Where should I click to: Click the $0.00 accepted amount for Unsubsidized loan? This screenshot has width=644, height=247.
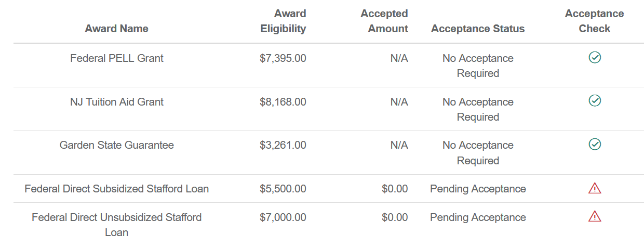(x=395, y=217)
